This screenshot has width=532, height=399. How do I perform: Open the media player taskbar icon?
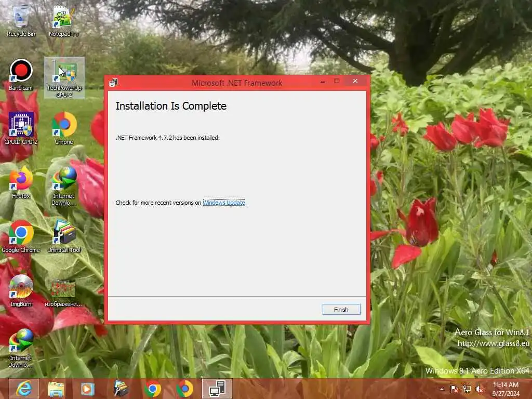pyautogui.click(x=87, y=389)
